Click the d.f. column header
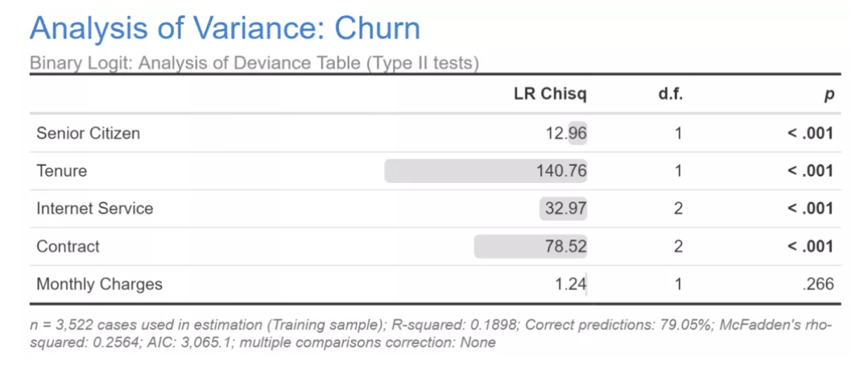 pyautogui.click(x=671, y=94)
